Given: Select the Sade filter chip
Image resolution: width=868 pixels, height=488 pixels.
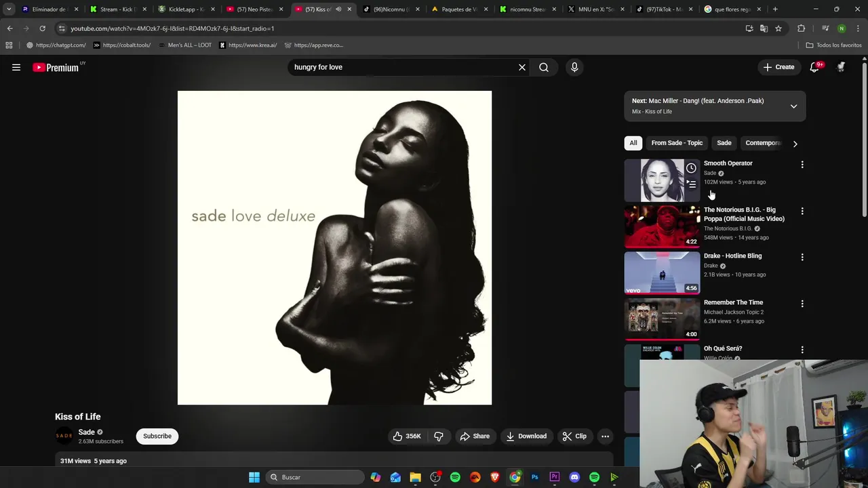Looking at the screenshot, I should (724, 143).
